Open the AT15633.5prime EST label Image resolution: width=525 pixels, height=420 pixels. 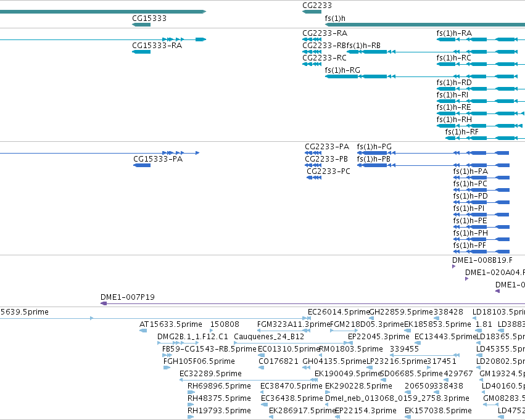point(171,324)
